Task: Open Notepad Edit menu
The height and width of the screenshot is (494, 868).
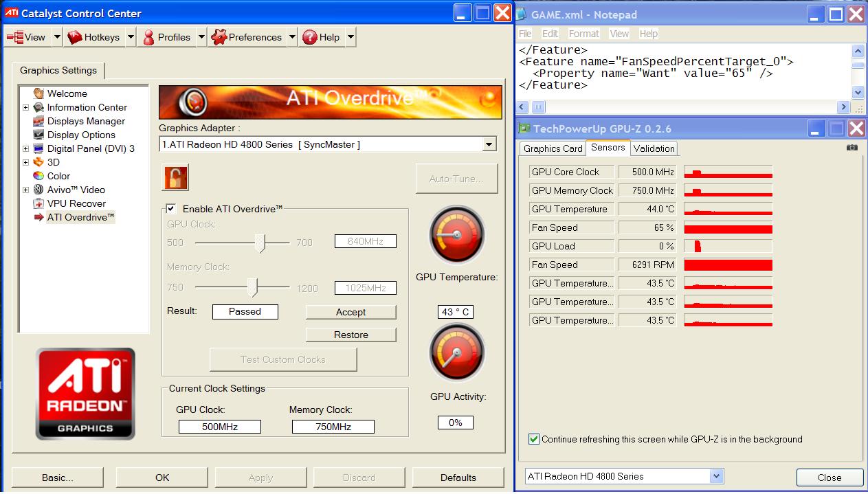Action: pyautogui.click(x=550, y=33)
